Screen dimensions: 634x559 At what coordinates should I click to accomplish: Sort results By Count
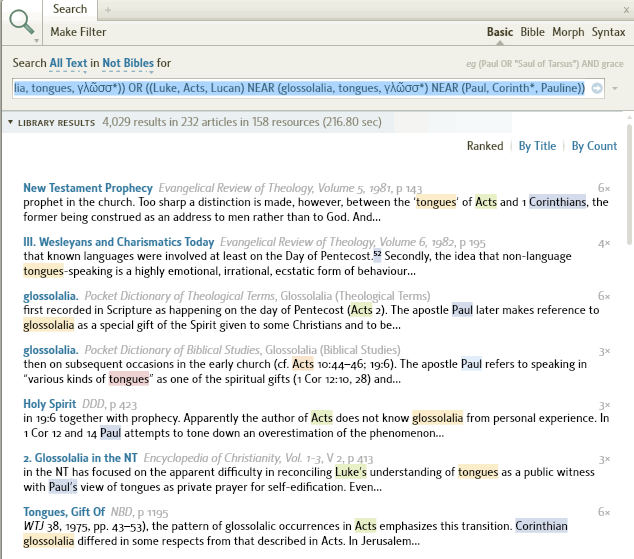pyautogui.click(x=594, y=146)
